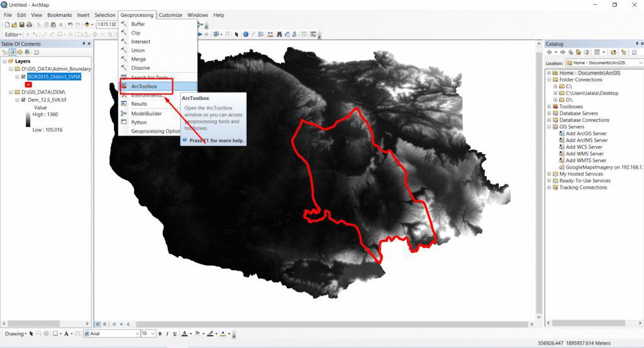This screenshot has height=348, width=644.
Task: Collapse Folder Connections node in Catalog
Action: (549, 80)
